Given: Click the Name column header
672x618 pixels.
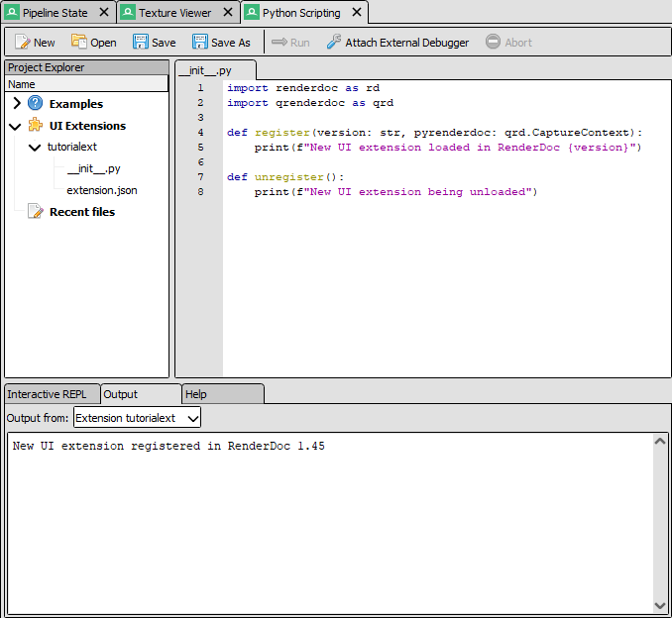Looking at the screenshot, I should 86,84.
